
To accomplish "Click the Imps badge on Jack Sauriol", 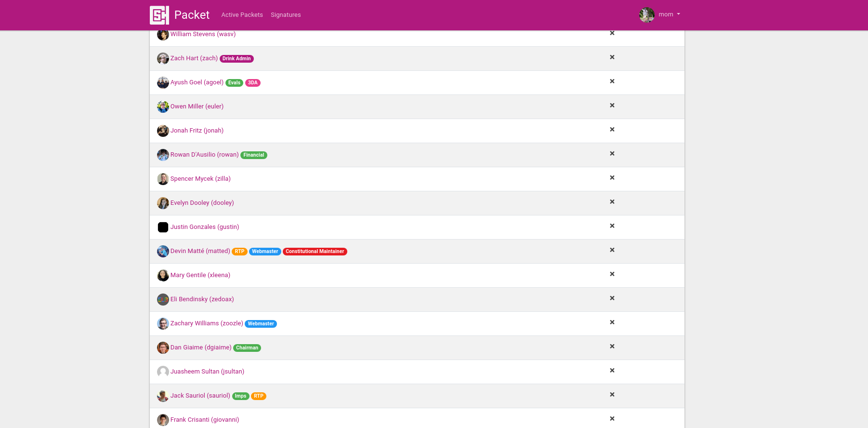I will click(x=241, y=396).
